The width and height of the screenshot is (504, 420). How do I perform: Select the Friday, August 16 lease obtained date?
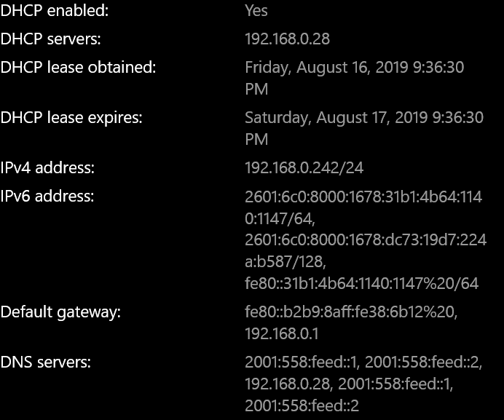[354, 78]
